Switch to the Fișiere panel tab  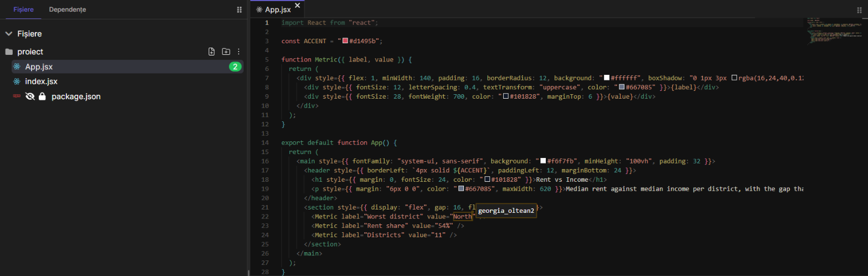(x=24, y=9)
